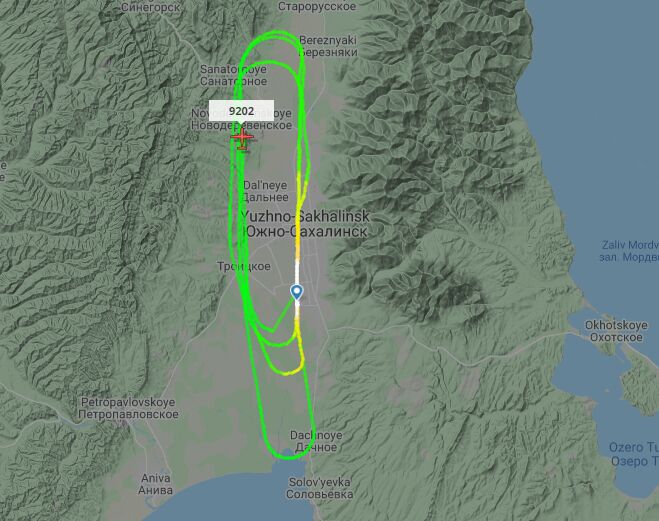Open the 9202 callsign label

coord(242,111)
